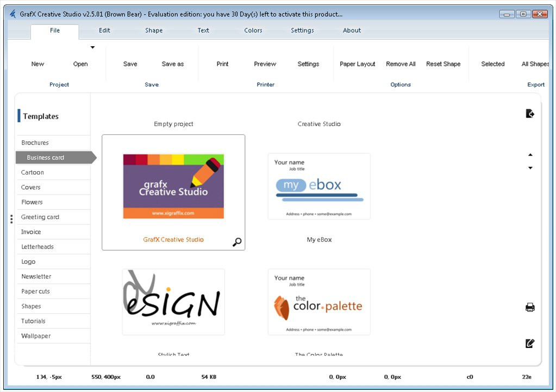Click Reset Shape option
The width and height of the screenshot is (556, 392).
point(443,64)
